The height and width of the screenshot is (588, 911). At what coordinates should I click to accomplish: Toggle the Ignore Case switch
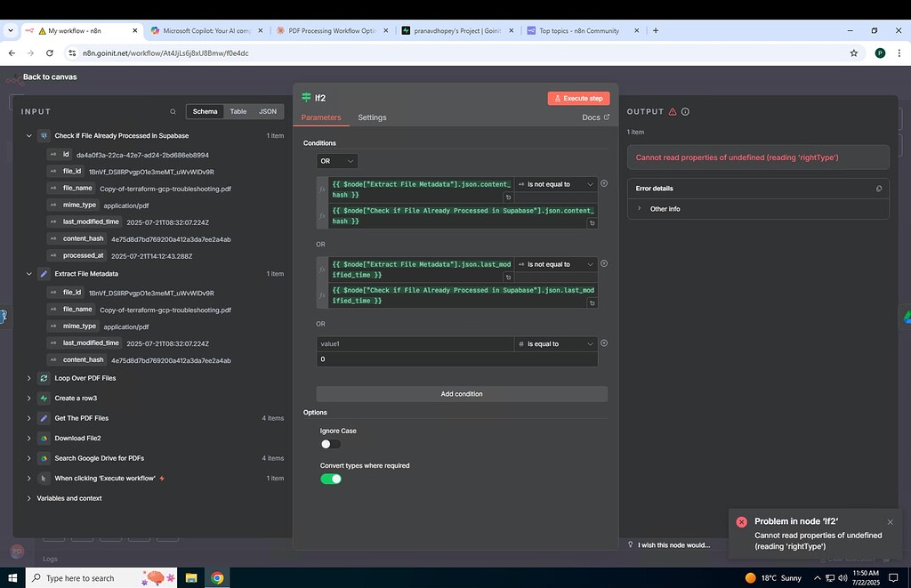coord(330,444)
